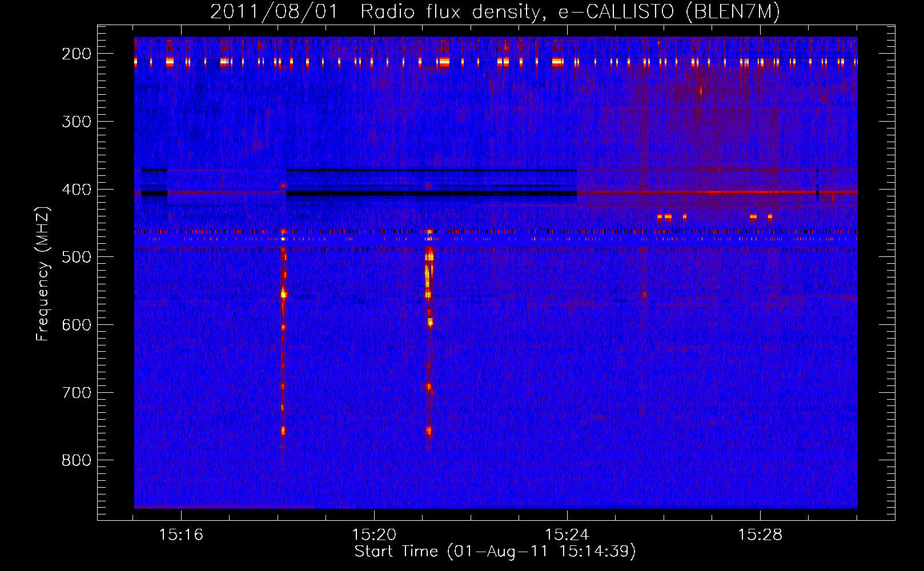Click the 200 frequency tick label
The width and height of the screenshot is (924, 571).
tap(77, 54)
